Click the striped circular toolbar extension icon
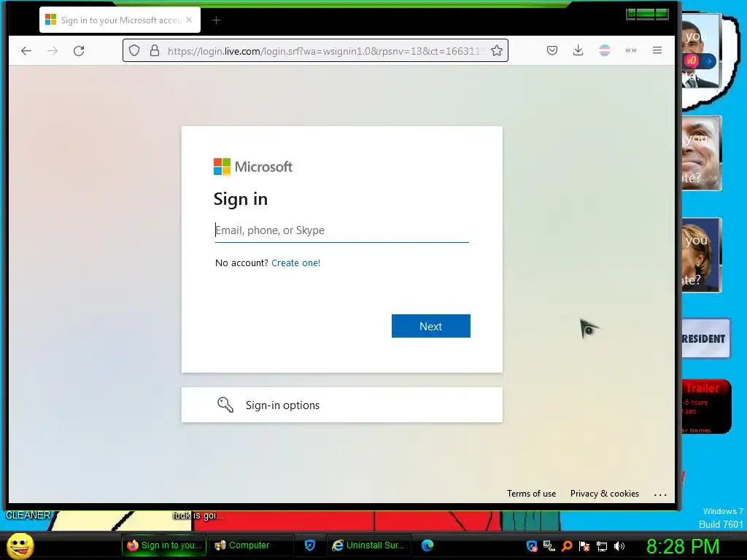747x560 pixels. pyautogui.click(x=605, y=50)
